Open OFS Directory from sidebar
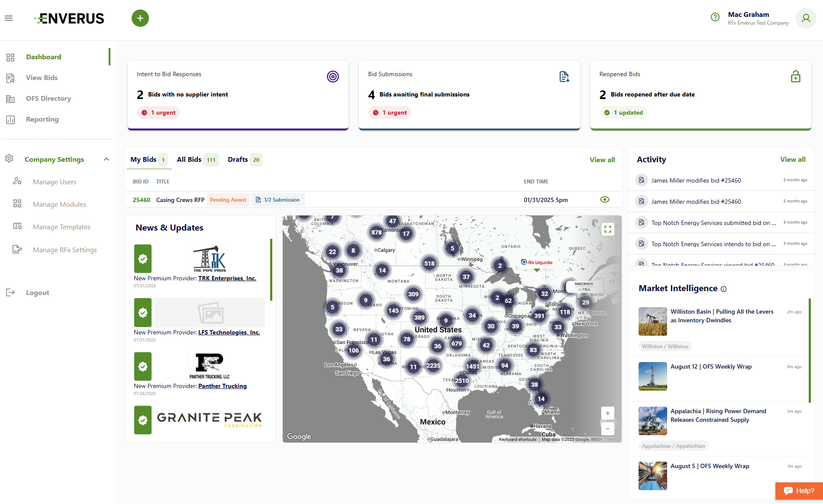This screenshot has width=823, height=504. pyautogui.click(x=48, y=99)
